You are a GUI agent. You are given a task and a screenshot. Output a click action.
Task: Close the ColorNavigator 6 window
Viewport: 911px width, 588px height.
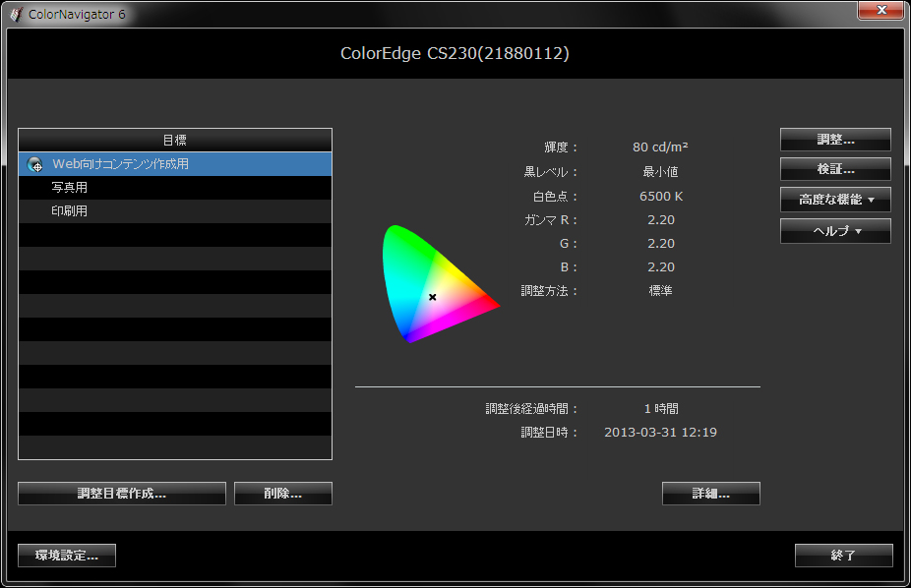pos(881,10)
